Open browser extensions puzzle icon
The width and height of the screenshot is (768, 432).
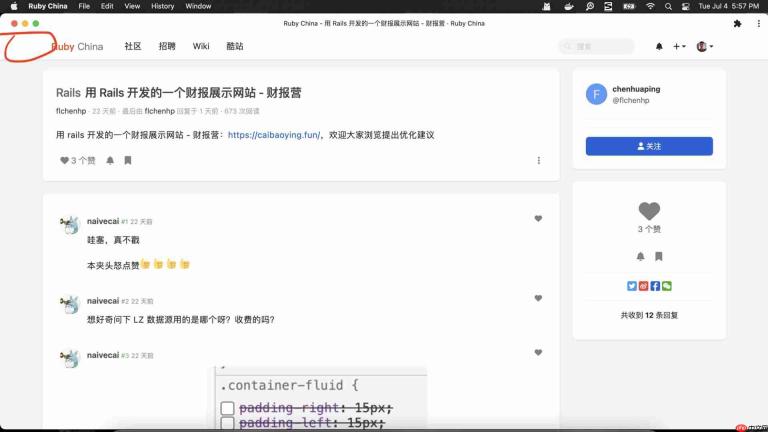click(737, 24)
